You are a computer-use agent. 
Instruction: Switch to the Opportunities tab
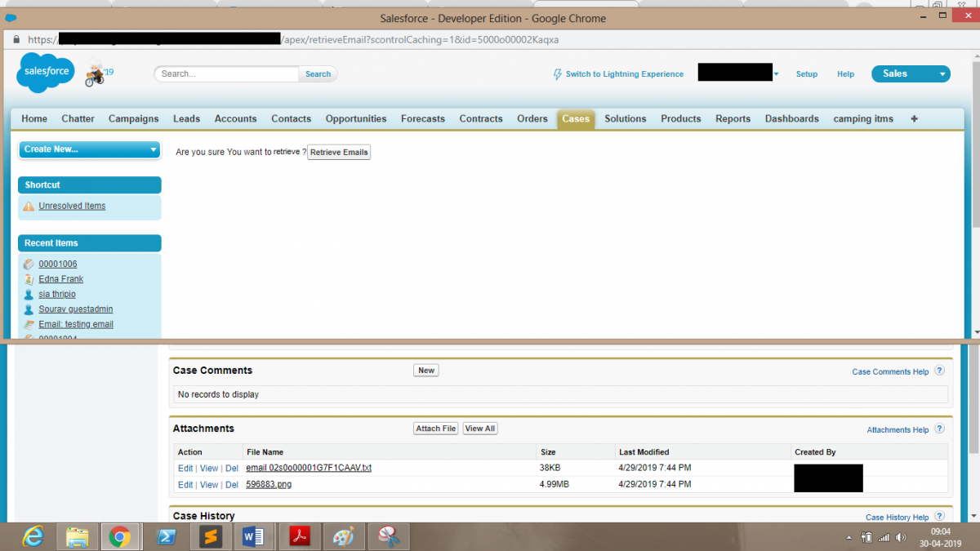click(355, 118)
